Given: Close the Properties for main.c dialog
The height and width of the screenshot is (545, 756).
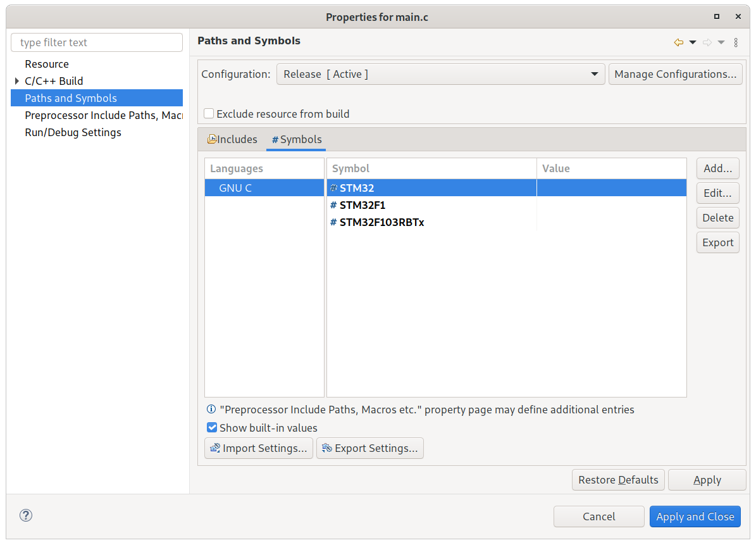Looking at the screenshot, I should coord(738,16).
